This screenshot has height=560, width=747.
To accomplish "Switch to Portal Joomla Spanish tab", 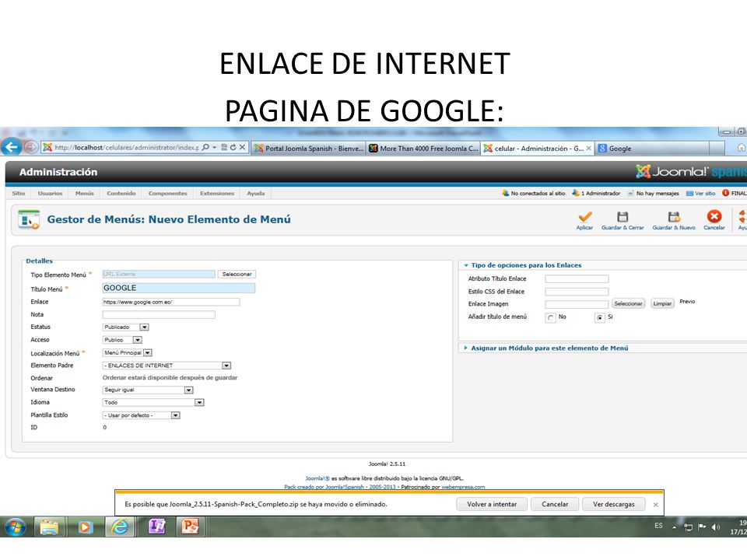I will coord(308,148).
